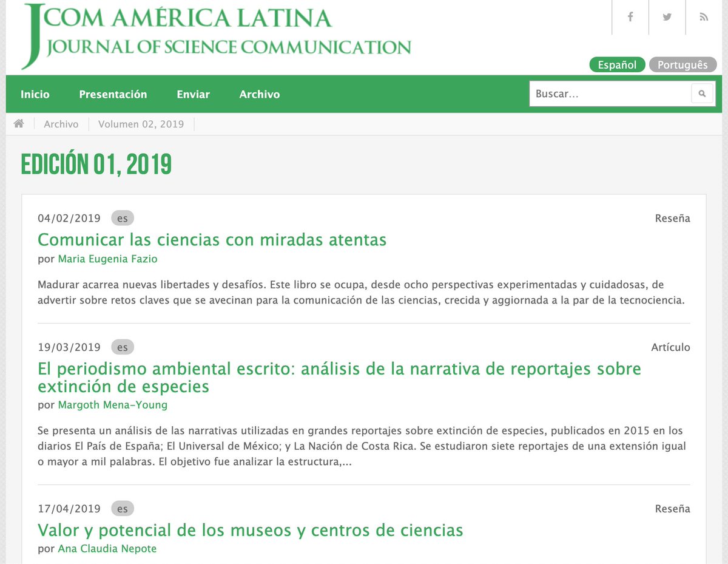Viewport: 728px width, 564px height.
Task: Click Reseña label of Valor y potencial entry
Action: [x=673, y=509]
